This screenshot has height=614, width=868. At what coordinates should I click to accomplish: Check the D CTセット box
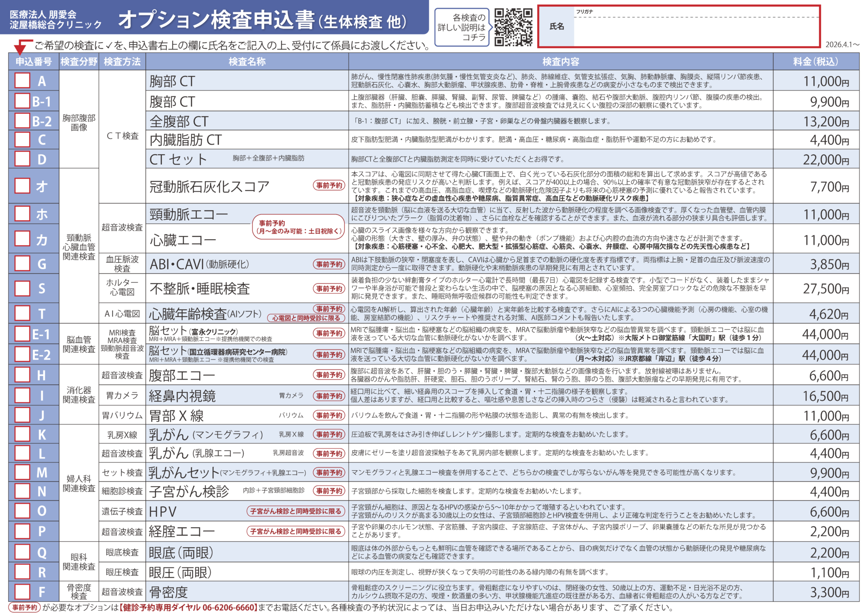click(23, 159)
